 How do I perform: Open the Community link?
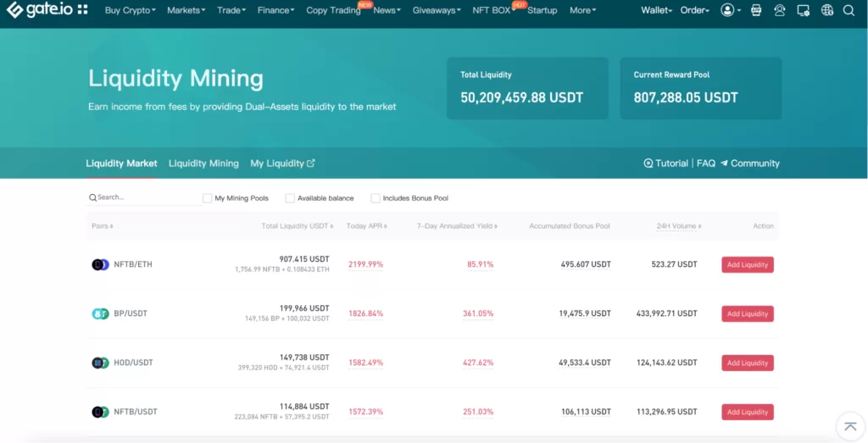755,163
